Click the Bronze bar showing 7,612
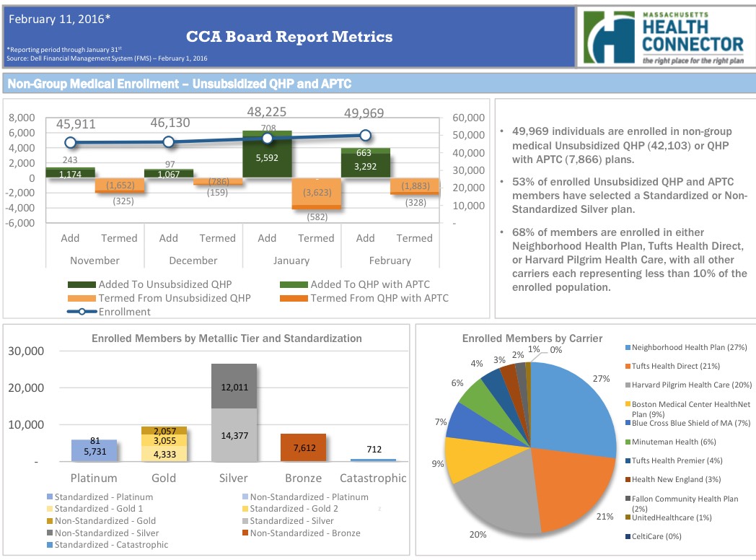The image size is (756, 560). click(x=302, y=447)
